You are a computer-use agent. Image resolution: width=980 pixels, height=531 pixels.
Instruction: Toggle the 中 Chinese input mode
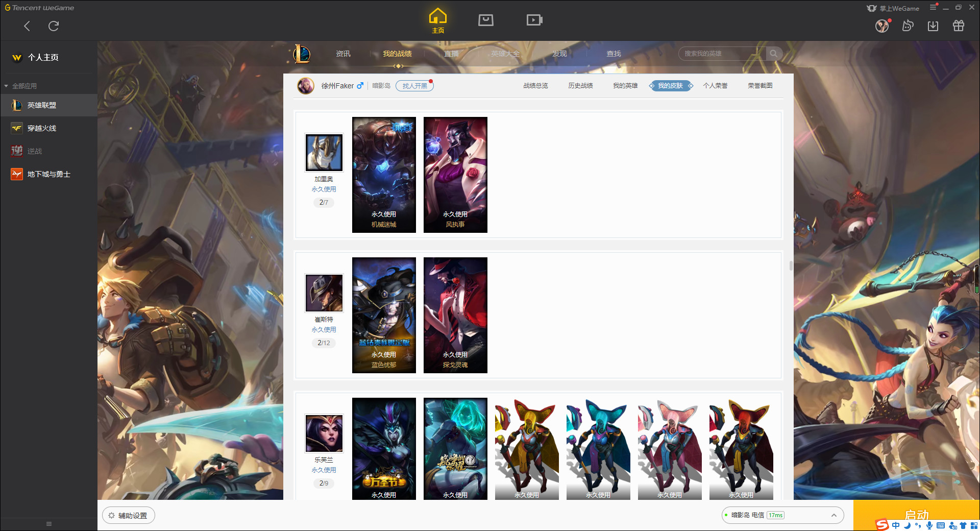point(896,525)
